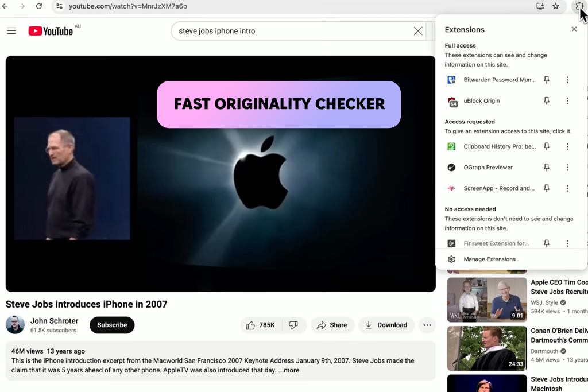Download the video

386,325
